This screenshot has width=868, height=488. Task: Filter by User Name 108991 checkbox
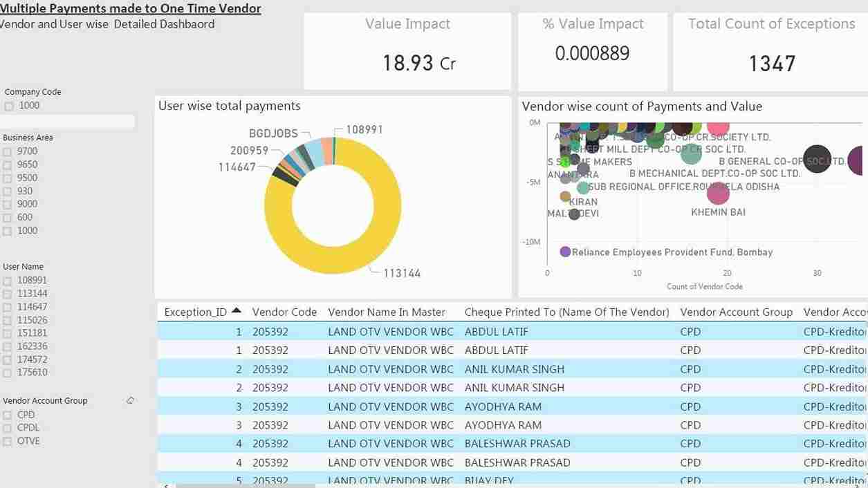[x=7, y=281]
